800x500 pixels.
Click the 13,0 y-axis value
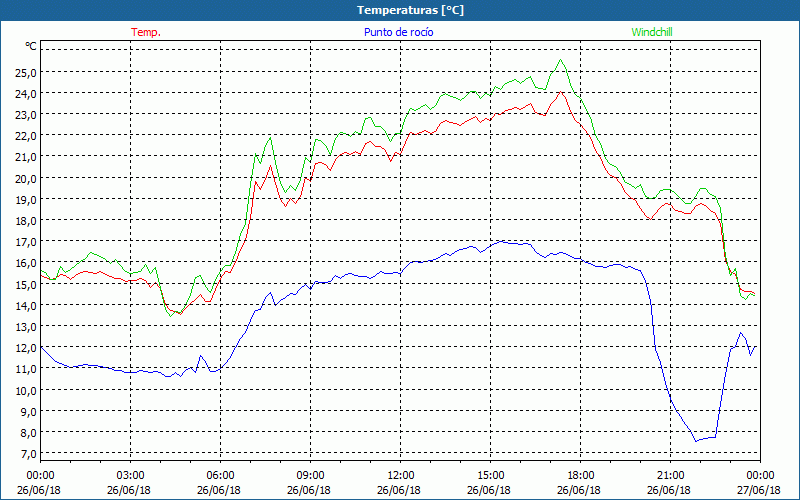[26, 327]
